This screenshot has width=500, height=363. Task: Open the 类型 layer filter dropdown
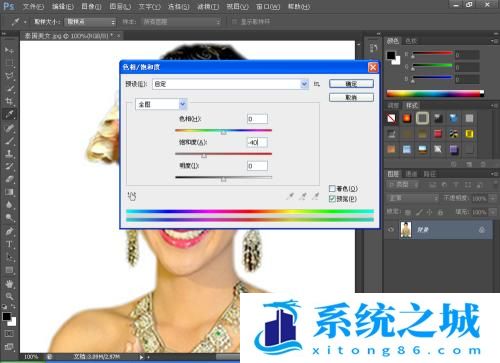point(404,184)
